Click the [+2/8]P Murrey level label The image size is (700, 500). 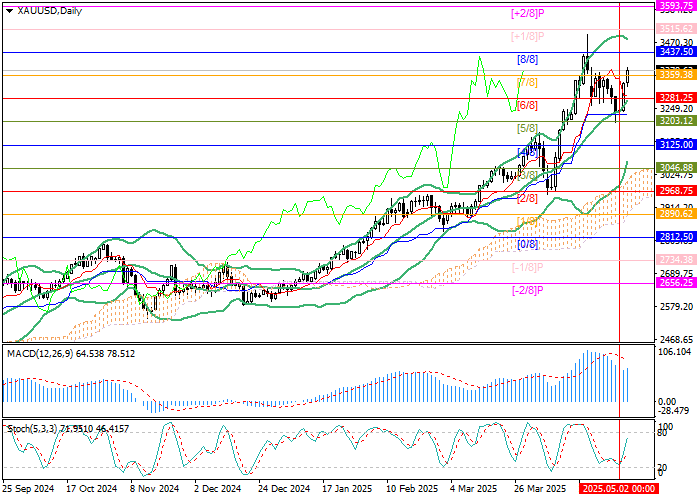tap(527, 13)
